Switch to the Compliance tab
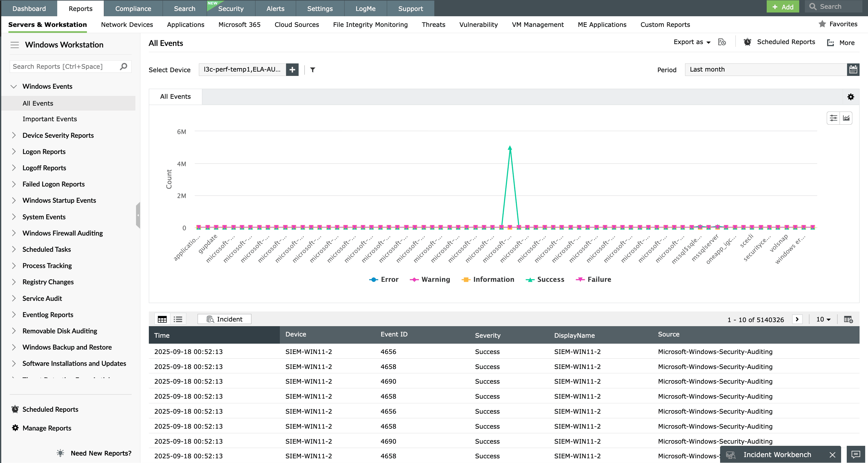 pyautogui.click(x=133, y=8)
